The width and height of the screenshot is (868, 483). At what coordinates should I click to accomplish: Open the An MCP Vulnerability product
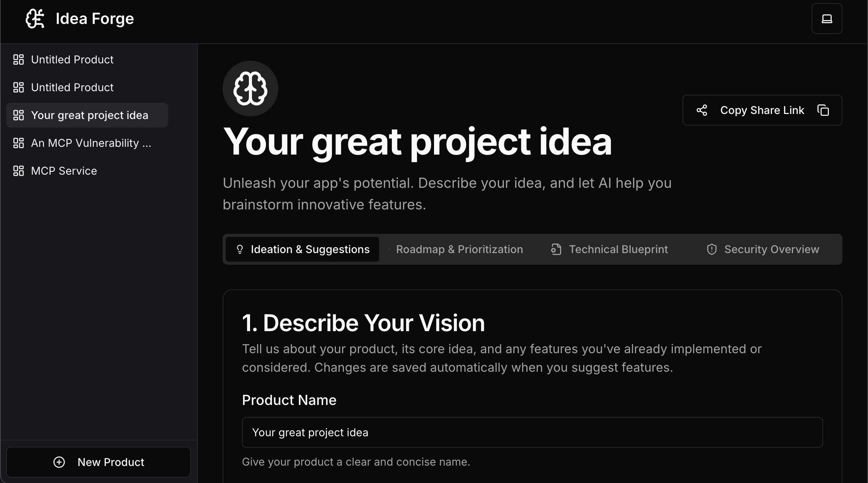click(91, 143)
